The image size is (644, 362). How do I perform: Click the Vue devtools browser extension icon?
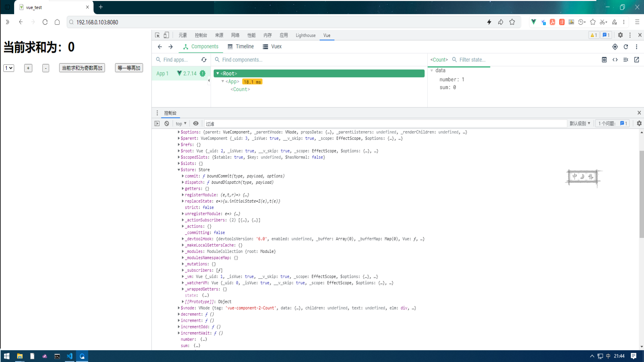534,22
